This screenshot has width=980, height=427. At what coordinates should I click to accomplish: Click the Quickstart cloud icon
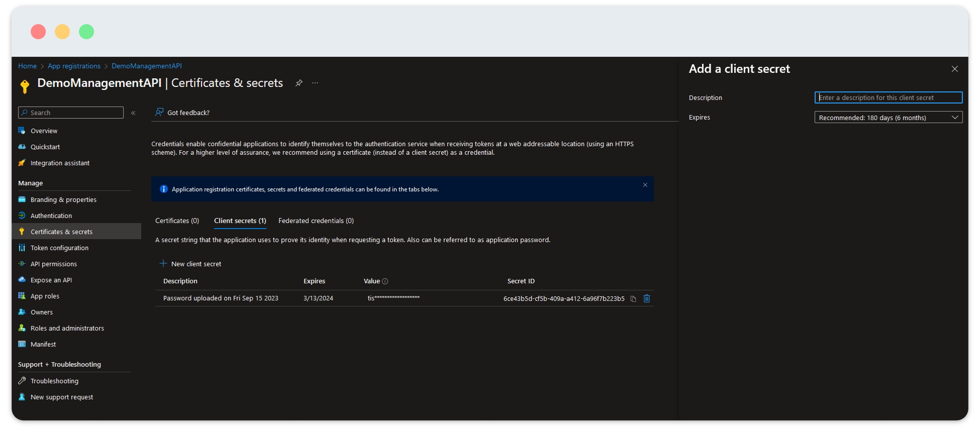pyautogui.click(x=22, y=147)
